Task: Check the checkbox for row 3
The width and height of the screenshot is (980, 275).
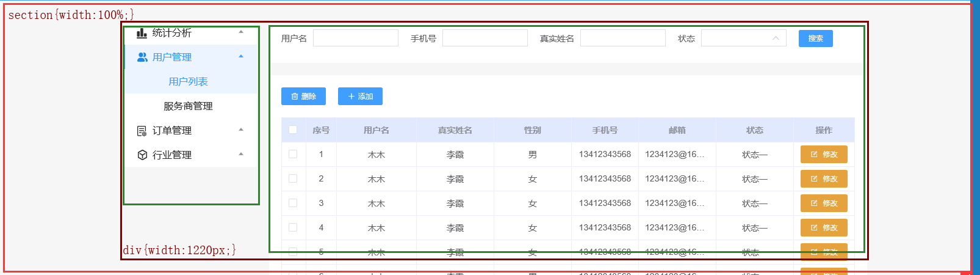Action: click(x=293, y=203)
